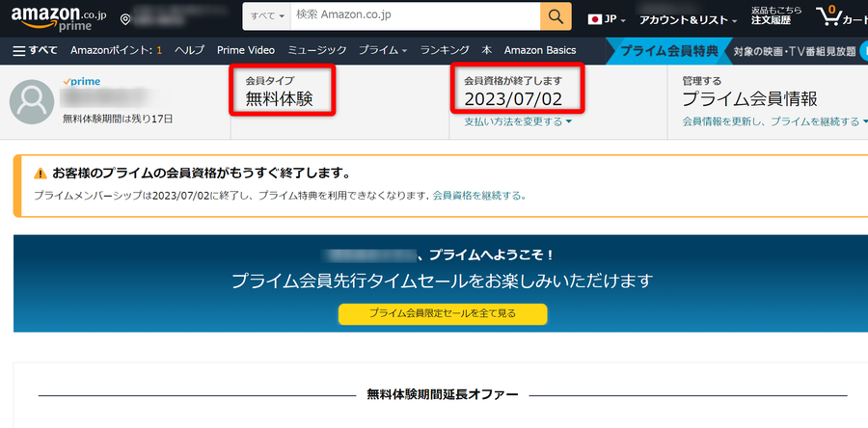Click プライム会員情報 heading
The image size is (868, 428).
[x=749, y=99]
